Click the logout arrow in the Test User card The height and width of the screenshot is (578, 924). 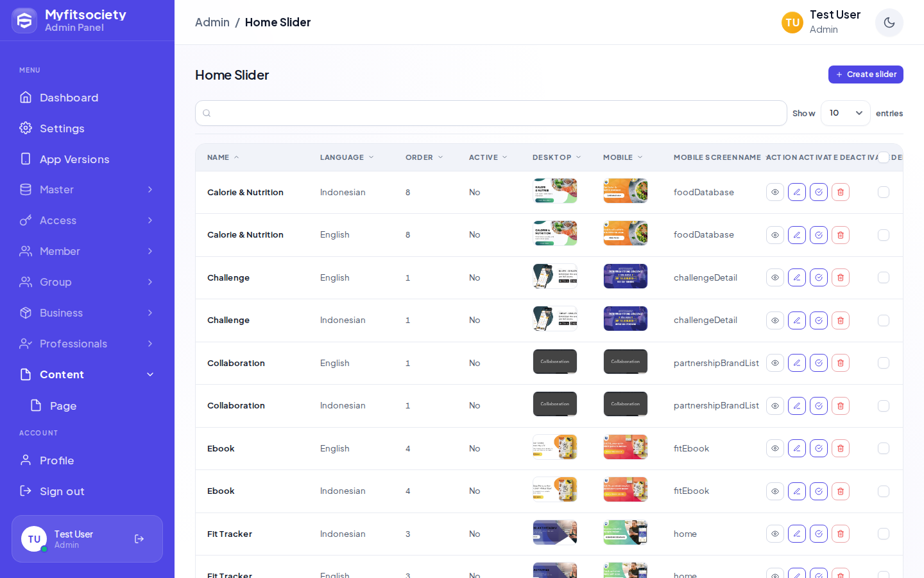[139, 539]
